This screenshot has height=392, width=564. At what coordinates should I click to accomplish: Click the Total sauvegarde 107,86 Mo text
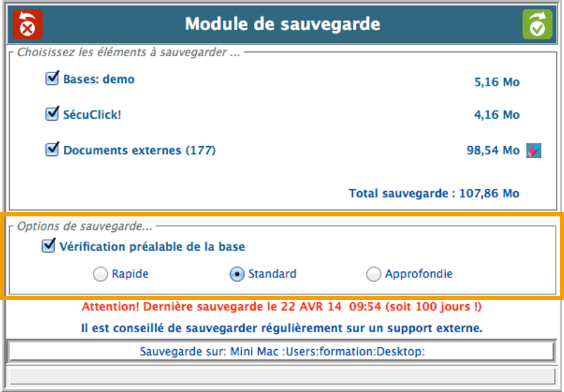click(434, 193)
